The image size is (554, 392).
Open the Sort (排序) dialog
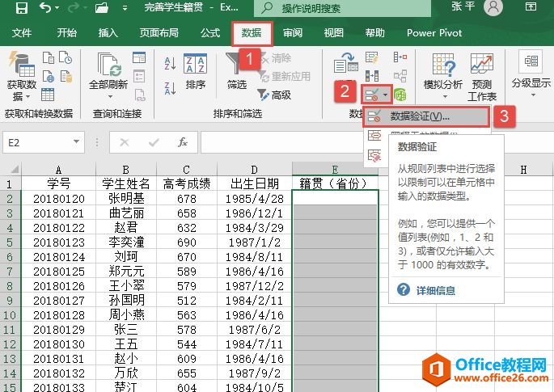(x=195, y=71)
